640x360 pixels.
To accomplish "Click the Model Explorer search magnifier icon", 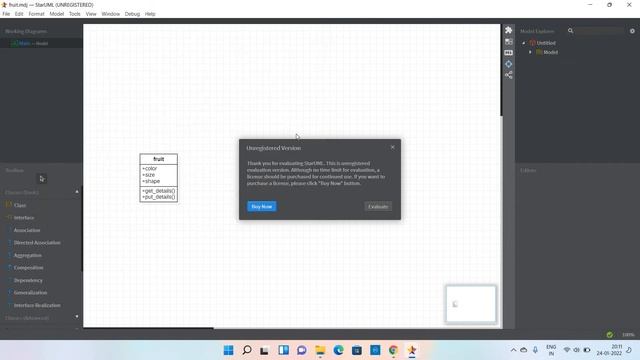I will pyautogui.click(x=570, y=31).
